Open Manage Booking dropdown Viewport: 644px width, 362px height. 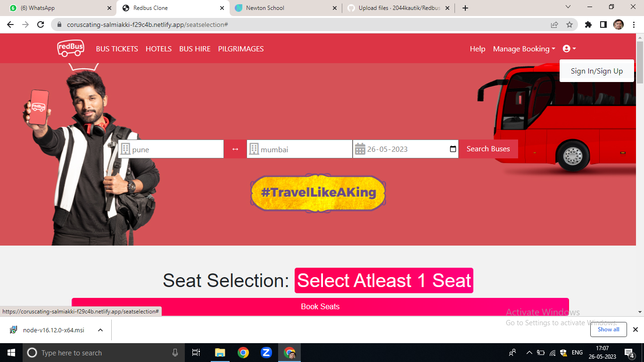pos(524,49)
